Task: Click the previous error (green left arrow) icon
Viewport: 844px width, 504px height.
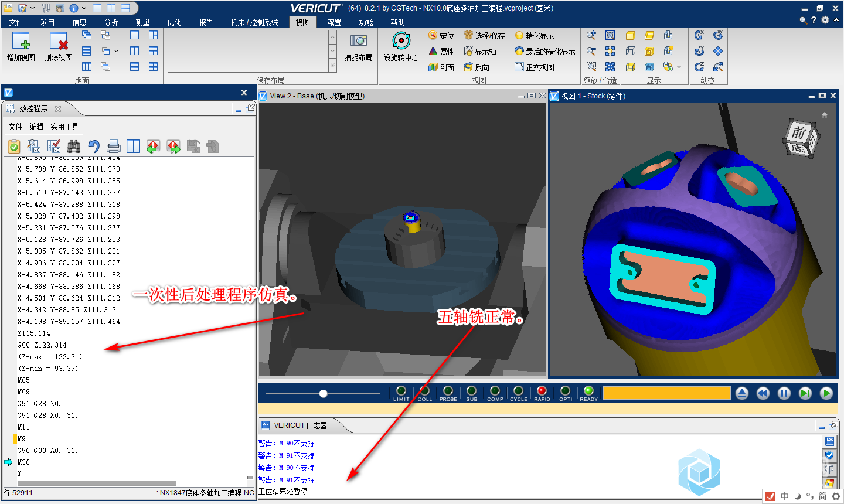Action: pos(154,147)
